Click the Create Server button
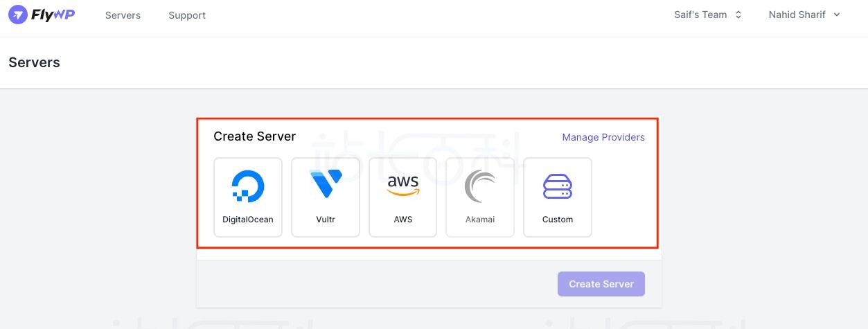This screenshot has width=868, height=329. point(601,284)
